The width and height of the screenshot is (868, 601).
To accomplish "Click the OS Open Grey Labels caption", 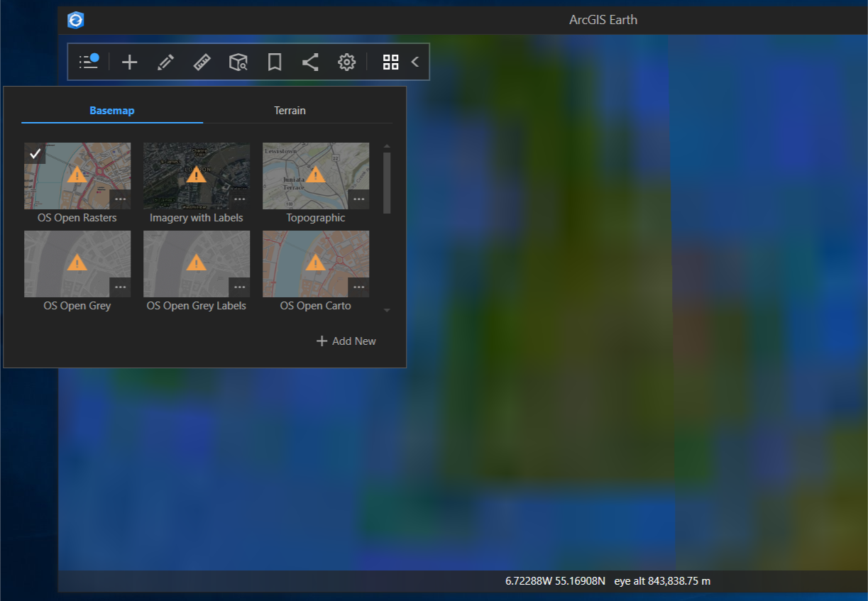I will tap(197, 306).
